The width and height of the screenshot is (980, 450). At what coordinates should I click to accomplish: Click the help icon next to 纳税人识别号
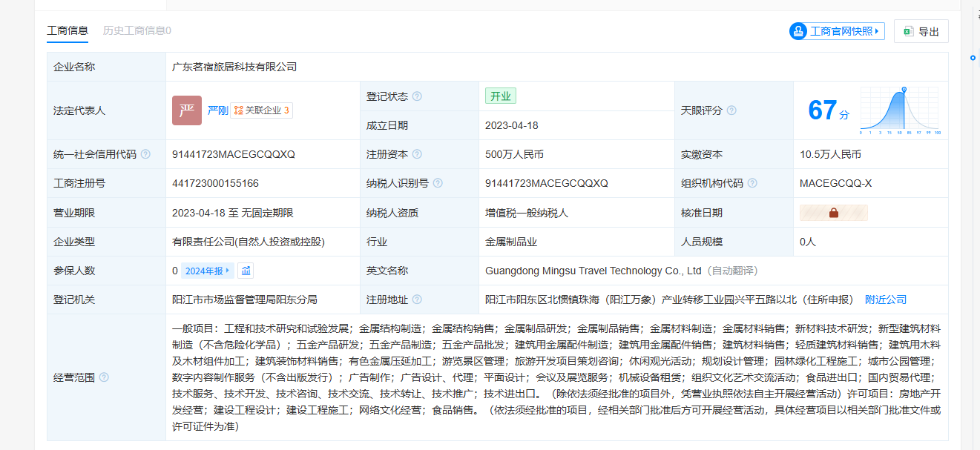point(438,183)
